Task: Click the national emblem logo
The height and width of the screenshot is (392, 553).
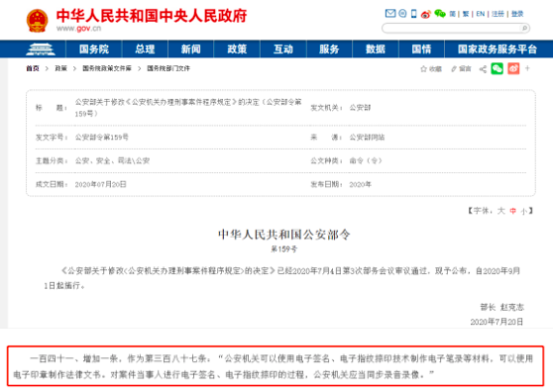Action: click(37, 21)
